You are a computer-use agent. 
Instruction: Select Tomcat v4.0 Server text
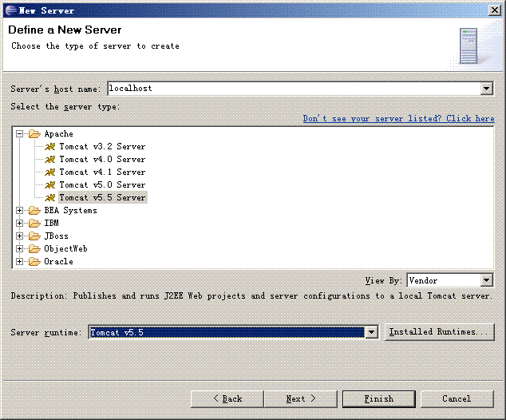click(102, 160)
